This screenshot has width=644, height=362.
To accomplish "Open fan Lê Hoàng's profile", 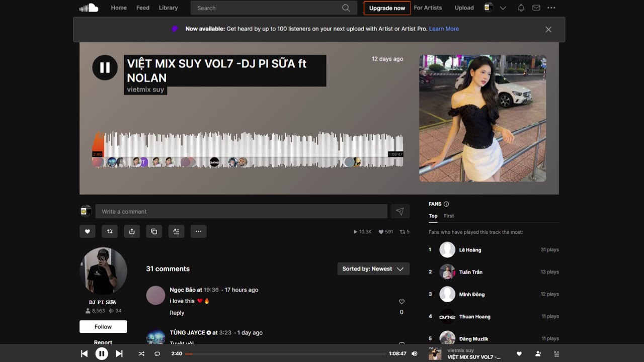I will pos(470,250).
